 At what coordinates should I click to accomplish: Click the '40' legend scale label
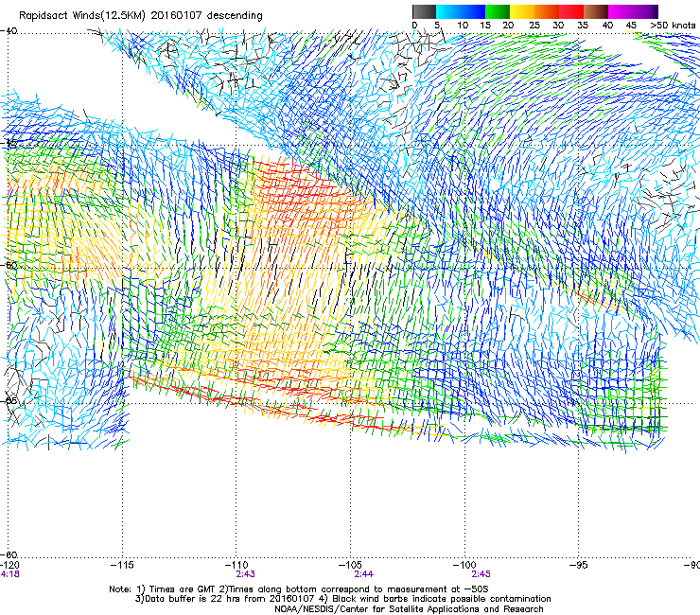point(607,26)
